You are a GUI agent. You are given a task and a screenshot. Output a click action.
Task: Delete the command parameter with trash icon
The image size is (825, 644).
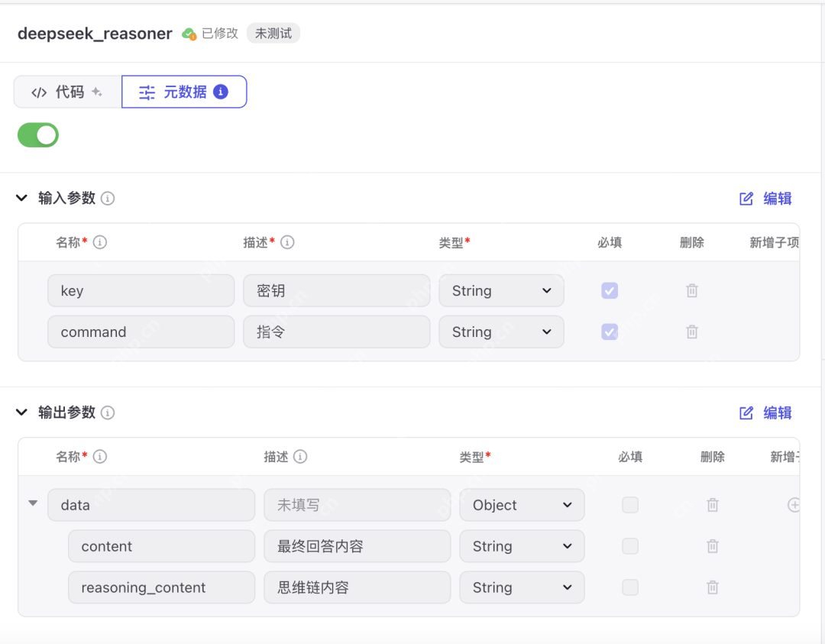(692, 332)
